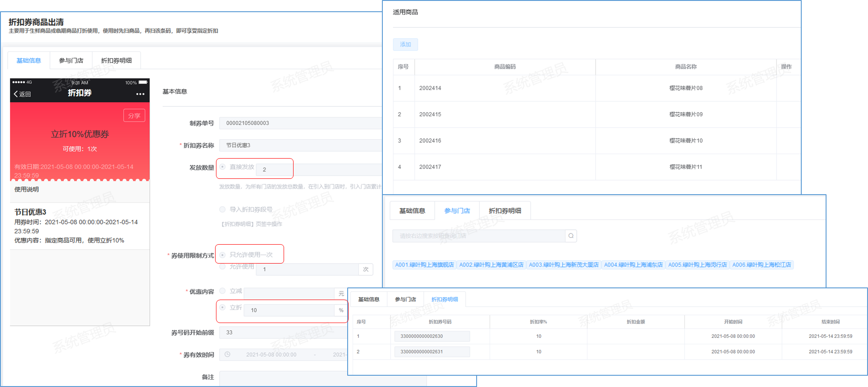Screen dimensions: 868x387
Task: Click the 折扣率% column header
Action: pos(538,322)
